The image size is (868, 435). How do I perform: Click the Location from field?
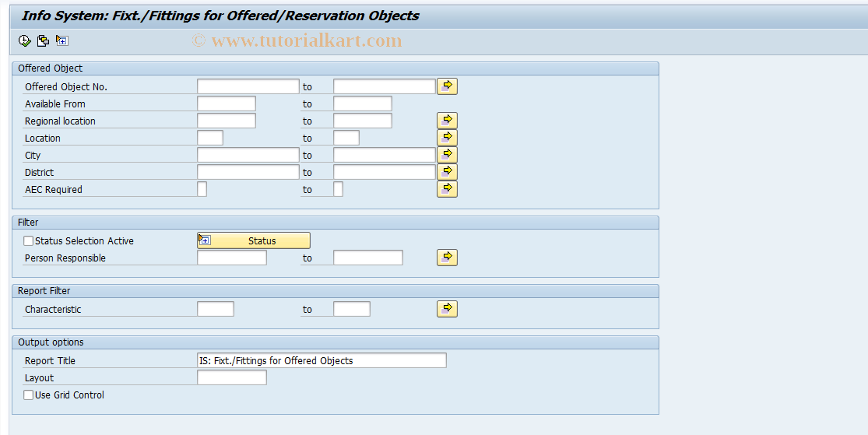click(210, 138)
